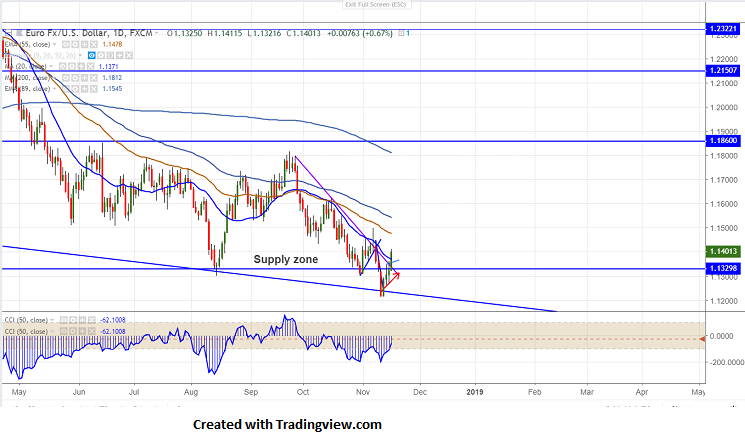Hide the EMA (55, close) indicator using its eye icon
The height and width of the screenshot is (436, 745).
[66, 44]
